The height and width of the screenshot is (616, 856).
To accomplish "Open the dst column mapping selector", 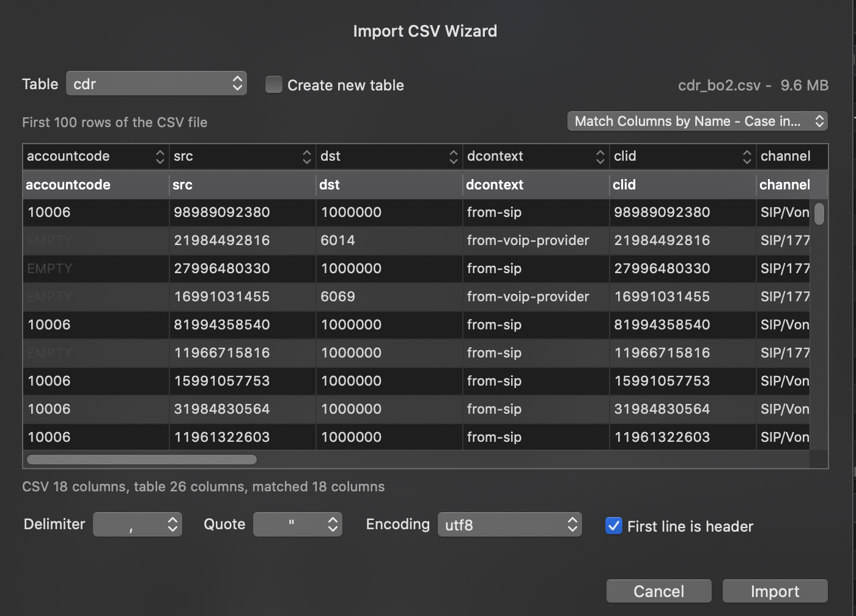I will pos(453,156).
